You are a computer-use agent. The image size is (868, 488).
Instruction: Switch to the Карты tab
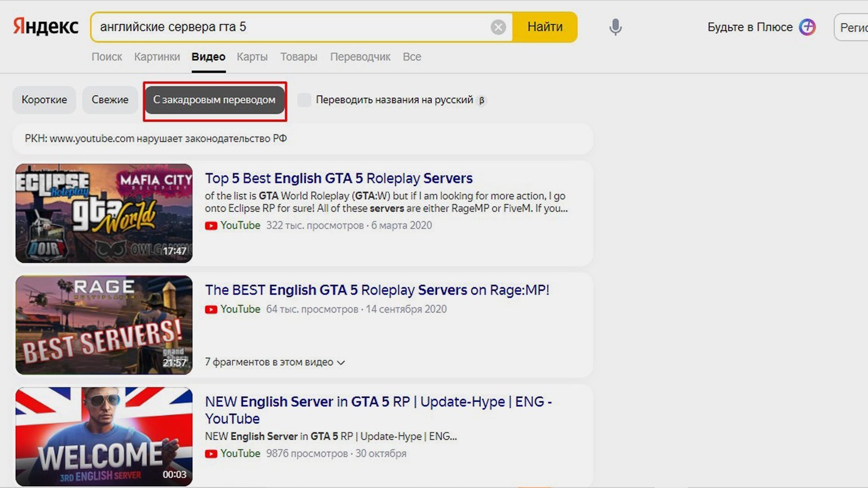252,57
